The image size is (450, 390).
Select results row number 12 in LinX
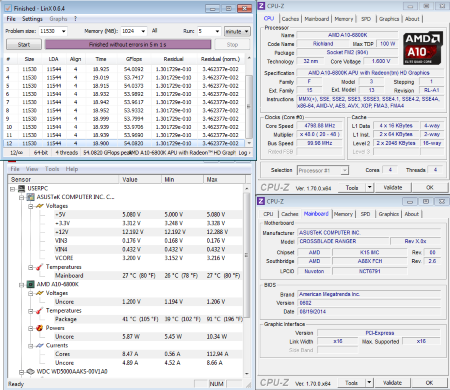coord(124,143)
